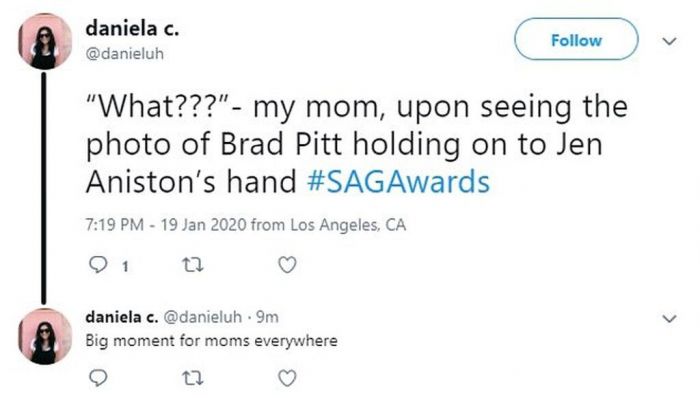Reply to the 'Big moment for moms' tweet
The width and height of the screenshot is (700, 398).
[x=98, y=378]
